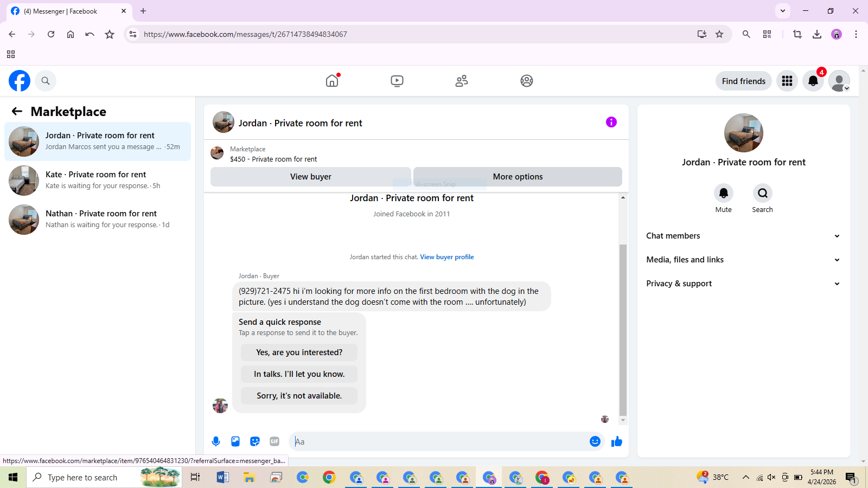This screenshot has height=488, width=868.
Task: Expand the Chat members section
Action: click(x=743, y=236)
